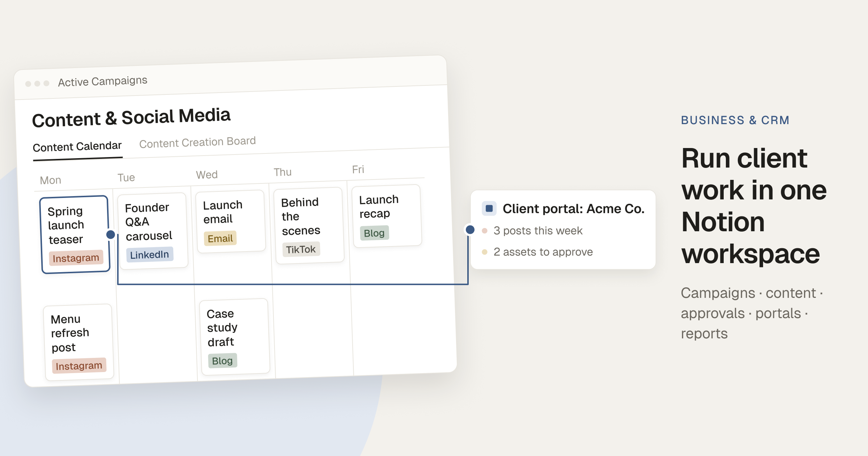Click the Email tag on Launch email
868x456 pixels.
(220, 238)
